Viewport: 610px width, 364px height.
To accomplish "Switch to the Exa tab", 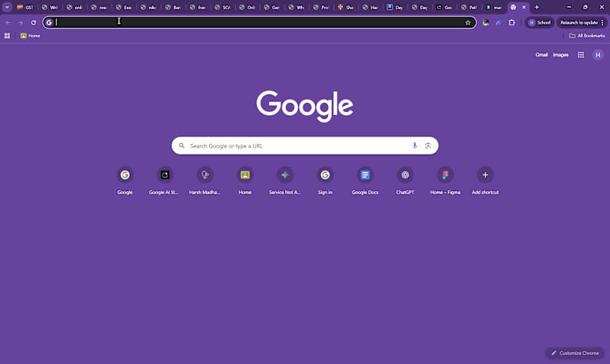I will click(x=124, y=7).
